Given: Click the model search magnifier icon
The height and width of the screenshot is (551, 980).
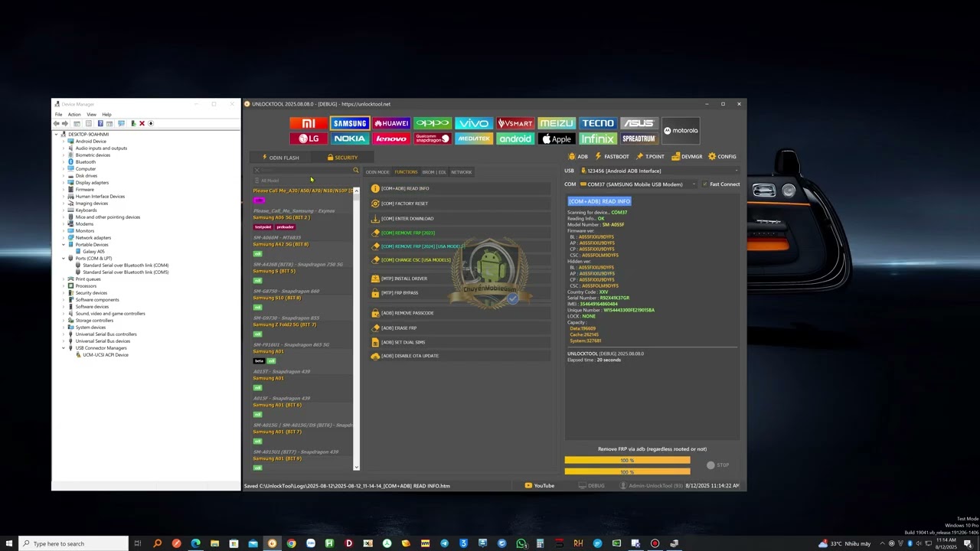Looking at the screenshot, I should (x=355, y=171).
